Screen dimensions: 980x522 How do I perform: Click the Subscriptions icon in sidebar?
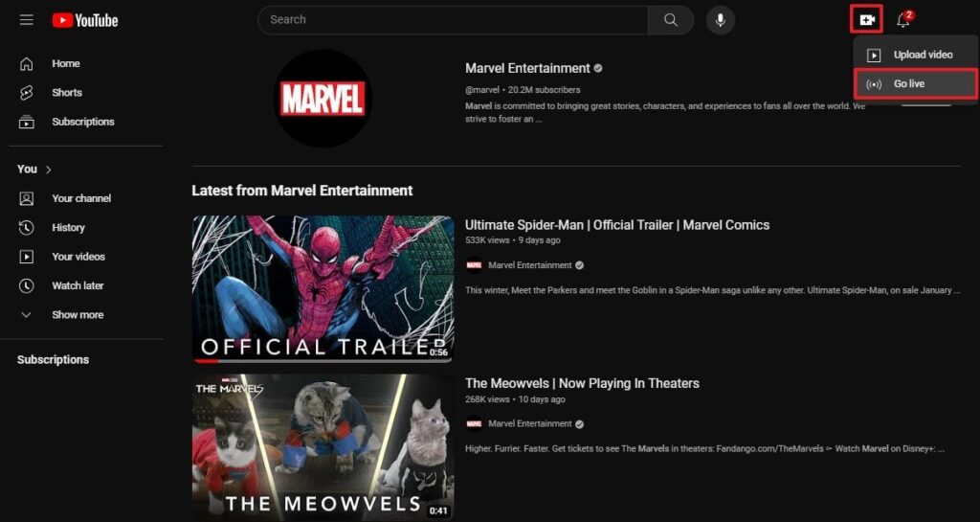pos(26,122)
